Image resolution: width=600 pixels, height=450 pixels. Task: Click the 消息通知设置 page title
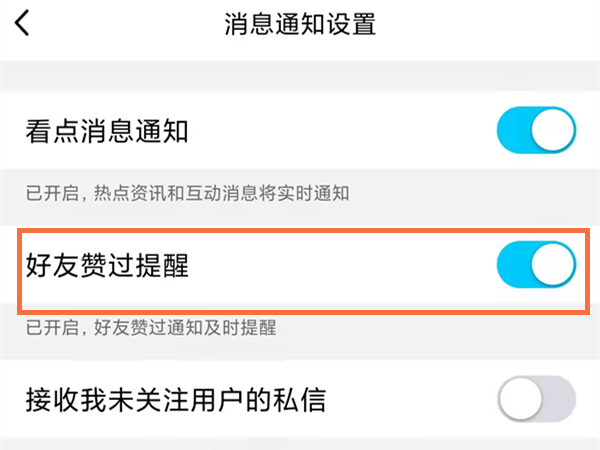click(x=300, y=24)
